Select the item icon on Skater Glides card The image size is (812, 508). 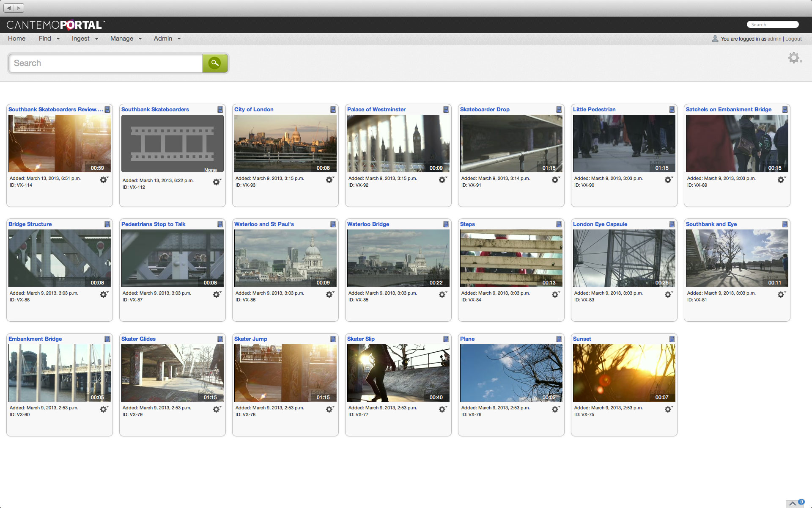220,339
